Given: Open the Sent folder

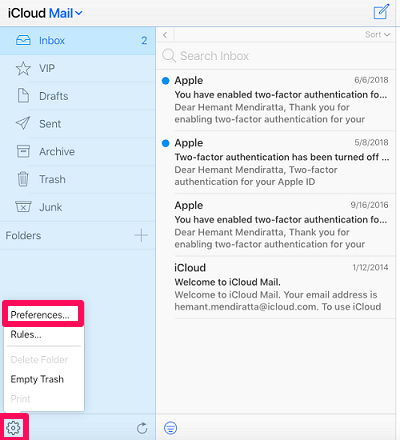Looking at the screenshot, I should (77, 124).
